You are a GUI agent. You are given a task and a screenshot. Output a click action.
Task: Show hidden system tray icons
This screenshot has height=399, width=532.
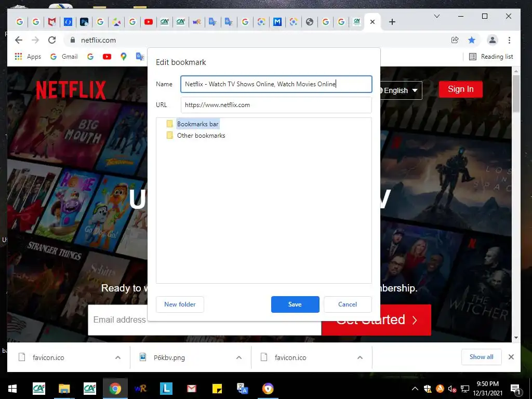pos(415,389)
